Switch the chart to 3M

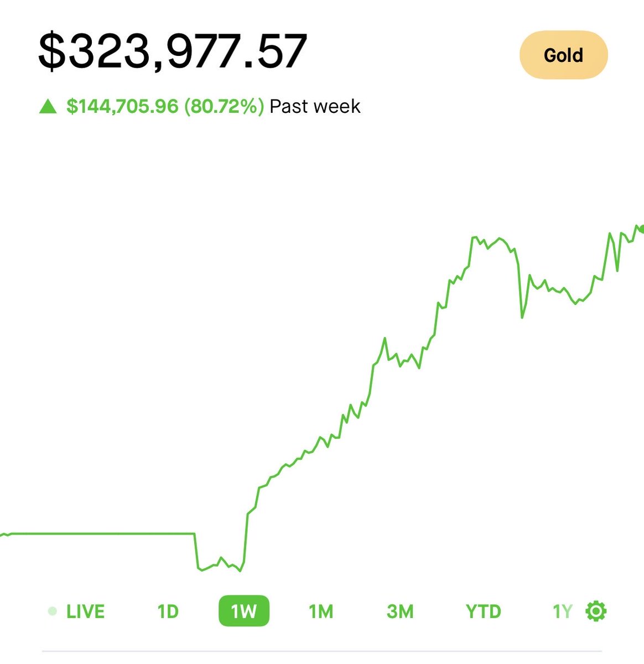pyautogui.click(x=400, y=611)
